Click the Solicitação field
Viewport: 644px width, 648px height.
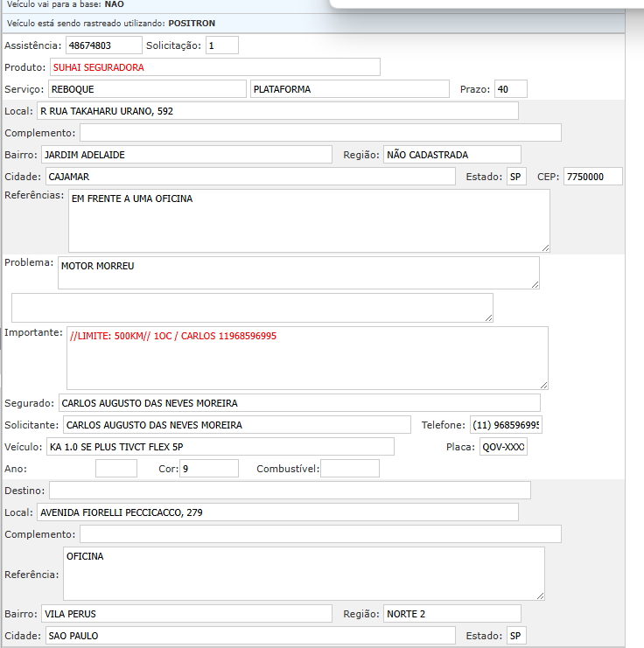point(221,45)
